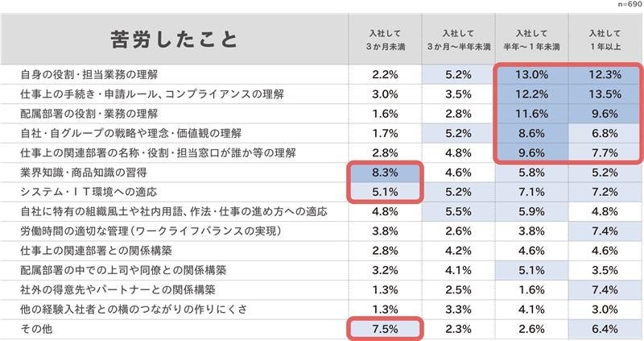Click the "入社して1年以上" column header
Image resolution: width=644 pixels, height=341 pixels.
[x=604, y=40]
